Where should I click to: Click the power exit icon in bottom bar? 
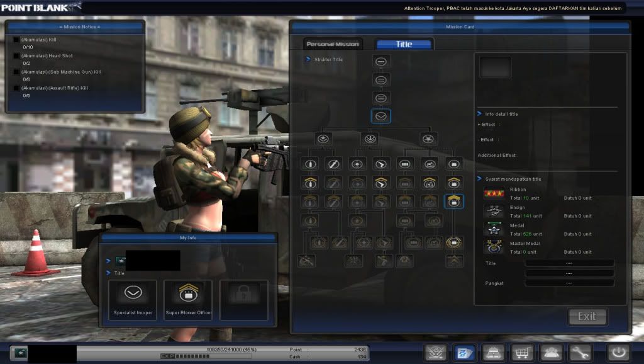point(619,353)
